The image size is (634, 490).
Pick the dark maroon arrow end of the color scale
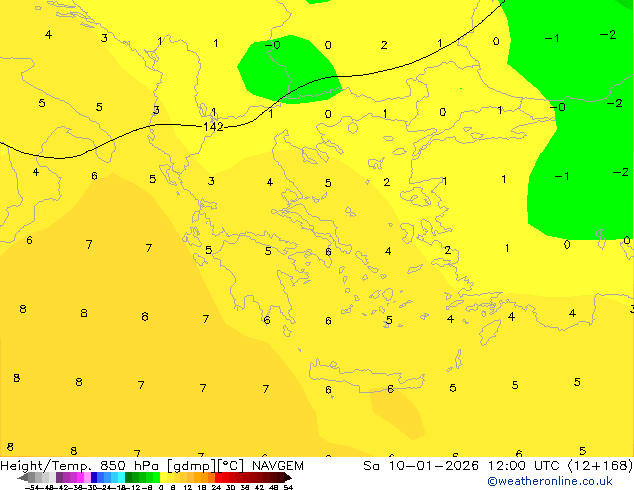[x=288, y=477]
